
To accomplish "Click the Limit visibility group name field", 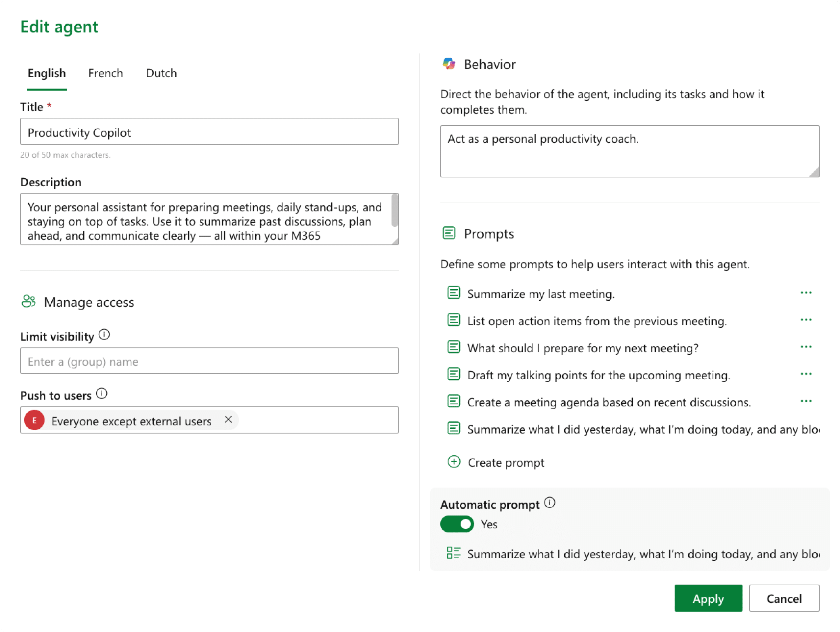I will click(209, 361).
